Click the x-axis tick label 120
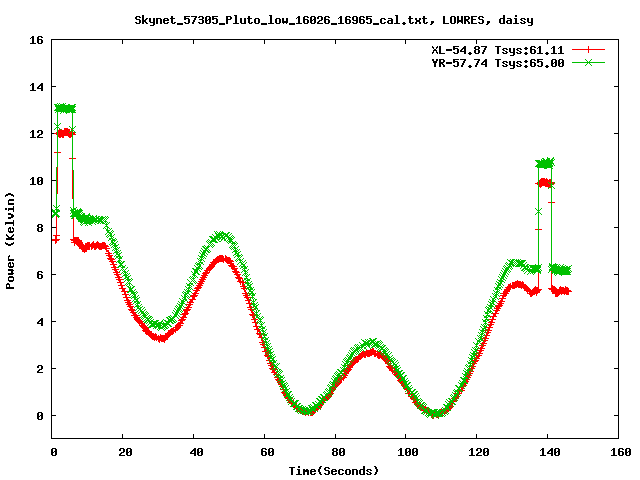This screenshot has width=640, height=480. pyautogui.click(x=479, y=452)
